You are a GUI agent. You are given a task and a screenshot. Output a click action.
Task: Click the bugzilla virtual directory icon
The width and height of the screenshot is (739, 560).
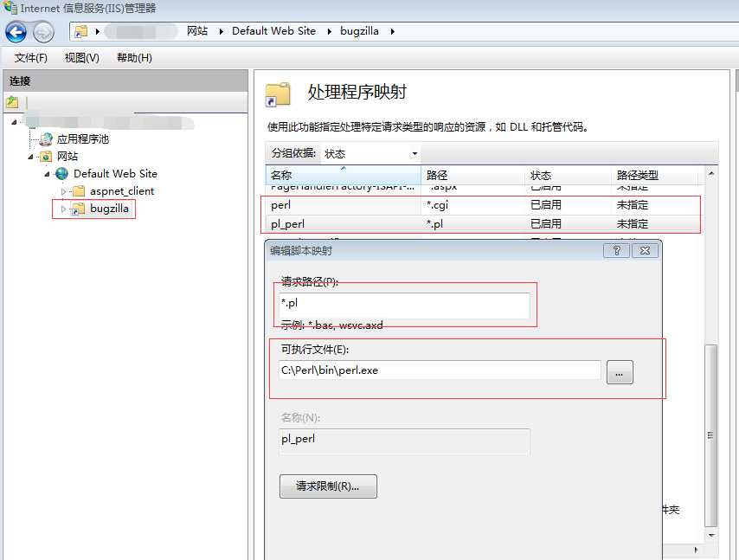point(78,209)
